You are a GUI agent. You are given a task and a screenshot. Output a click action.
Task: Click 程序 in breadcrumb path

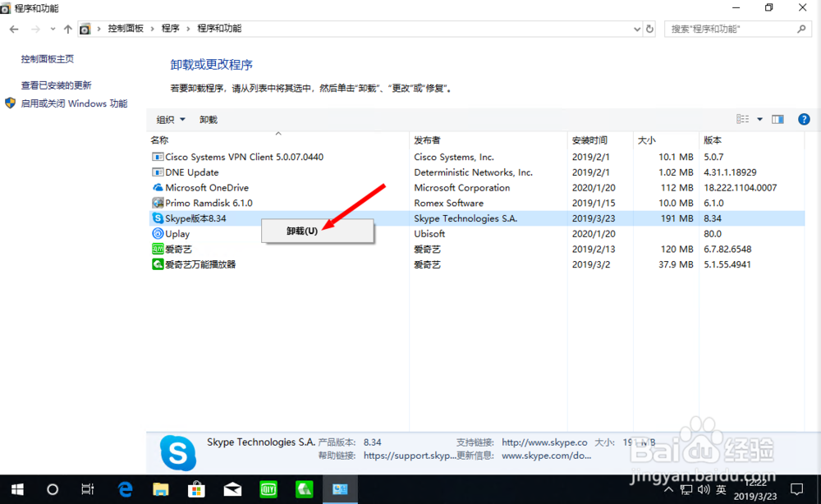(170, 28)
